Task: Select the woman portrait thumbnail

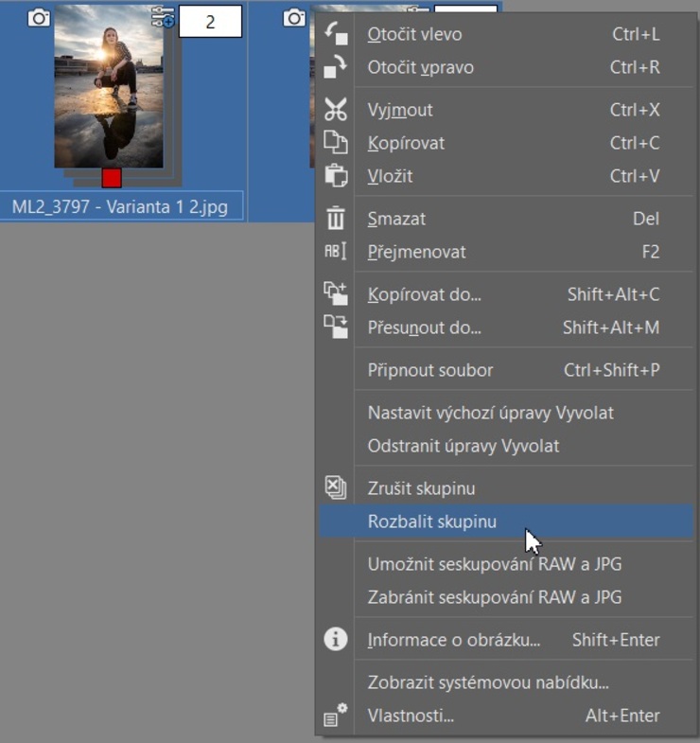Action: click(x=109, y=86)
